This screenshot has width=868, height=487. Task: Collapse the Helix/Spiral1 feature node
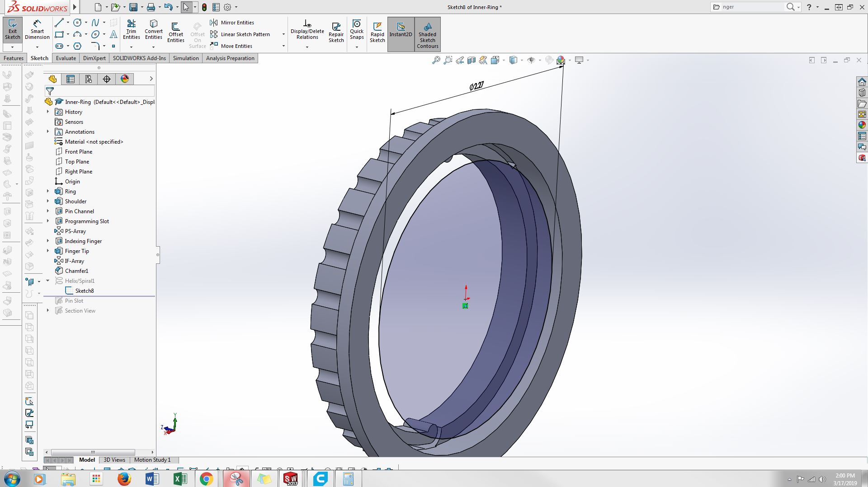click(48, 281)
